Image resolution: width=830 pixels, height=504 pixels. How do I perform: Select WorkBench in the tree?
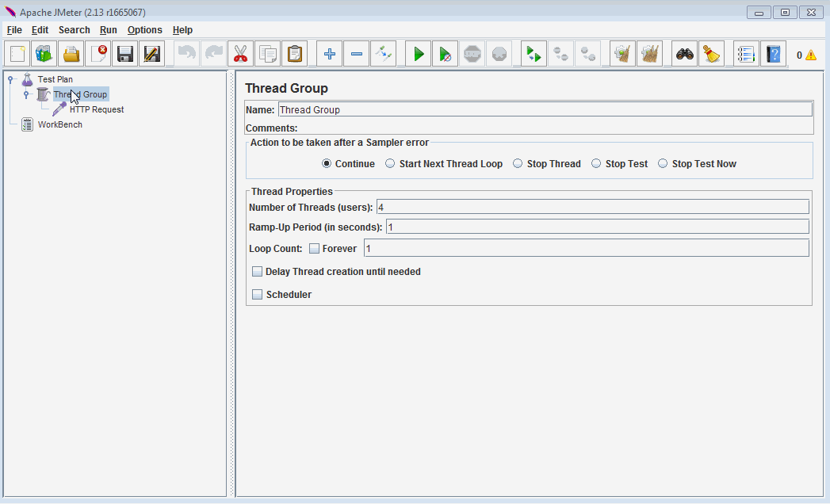[x=59, y=125]
